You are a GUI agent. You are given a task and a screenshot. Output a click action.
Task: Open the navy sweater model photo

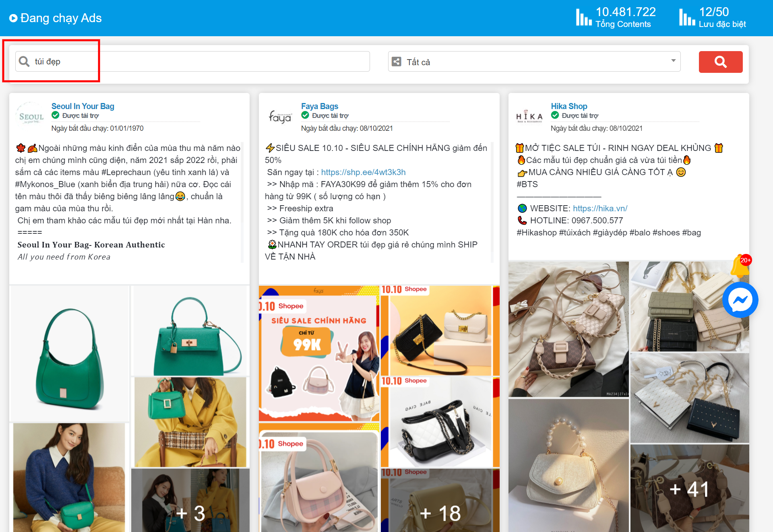click(x=69, y=478)
